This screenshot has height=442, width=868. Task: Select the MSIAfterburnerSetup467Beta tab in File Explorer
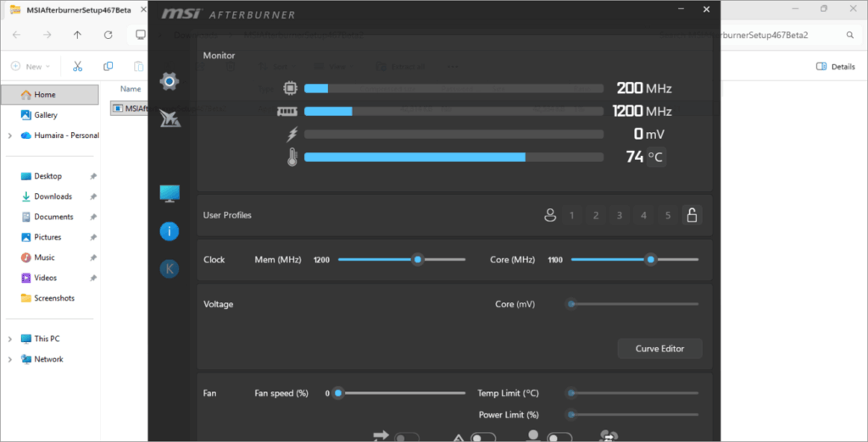pos(79,10)
